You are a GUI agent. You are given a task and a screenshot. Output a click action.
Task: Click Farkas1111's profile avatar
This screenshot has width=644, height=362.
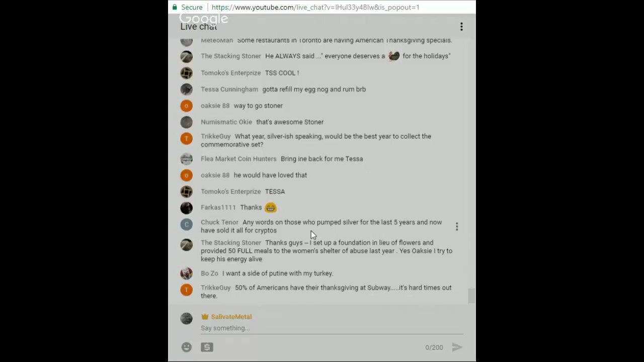click(187, 208)
